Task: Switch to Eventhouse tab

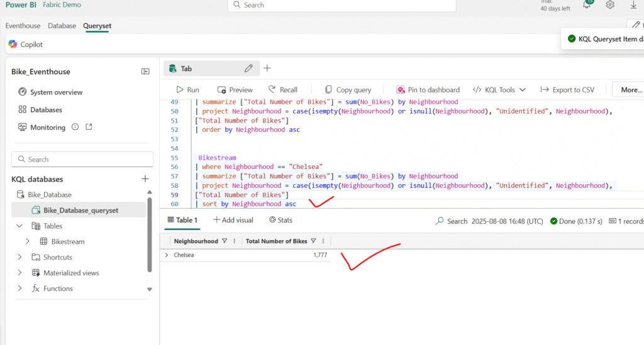Action: (23, 25)
